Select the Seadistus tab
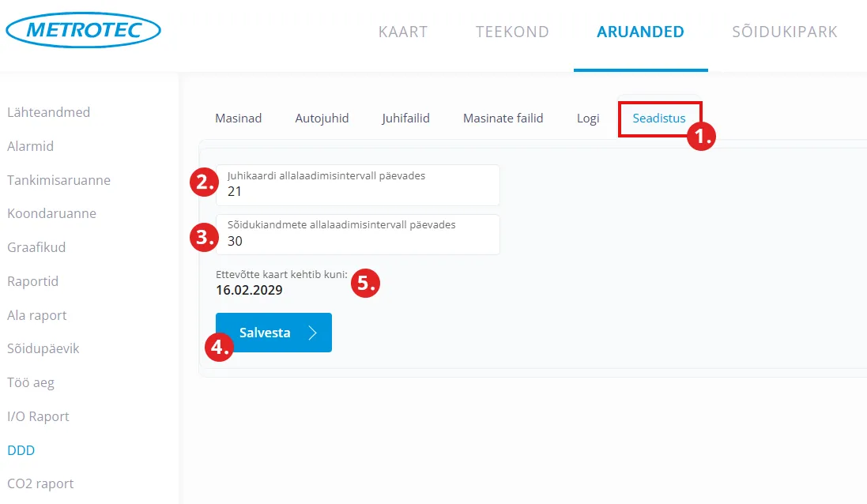 [658, 118]
